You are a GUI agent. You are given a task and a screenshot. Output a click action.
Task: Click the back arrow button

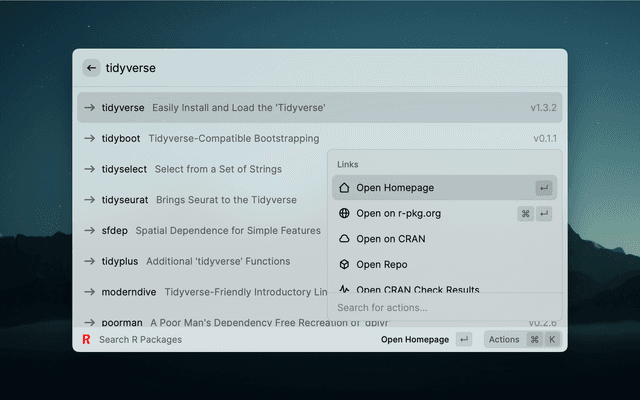pyautogui.click(x=91, y=68)
